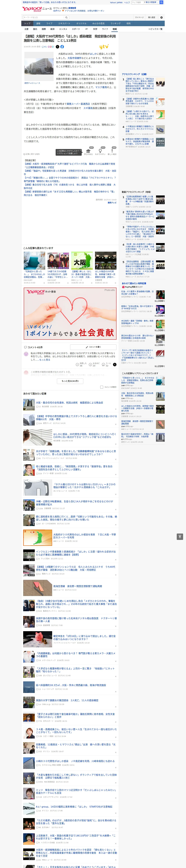Screen dimensions: 186x868
Task: Open the 速報 tab
Action: click(38, 23)
